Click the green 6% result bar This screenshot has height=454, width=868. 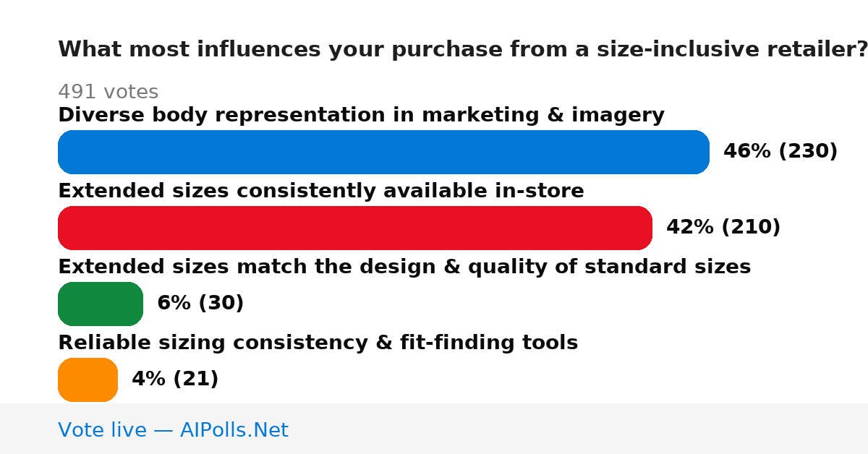101,304
